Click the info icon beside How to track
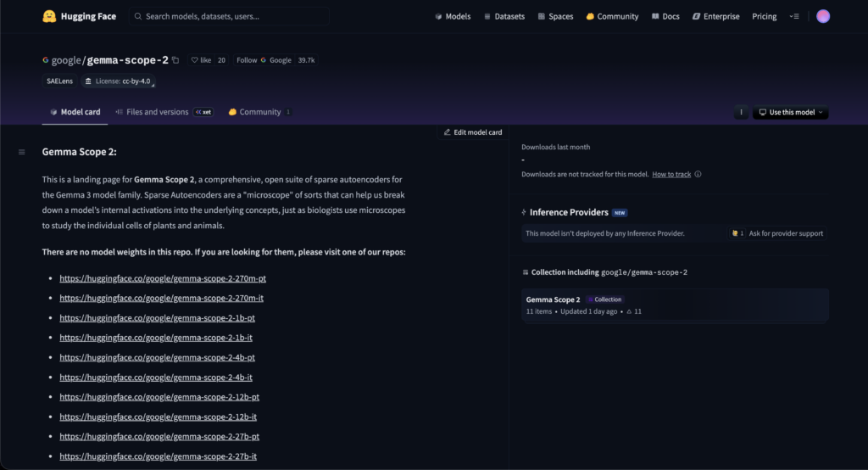 tap(698, 174)
